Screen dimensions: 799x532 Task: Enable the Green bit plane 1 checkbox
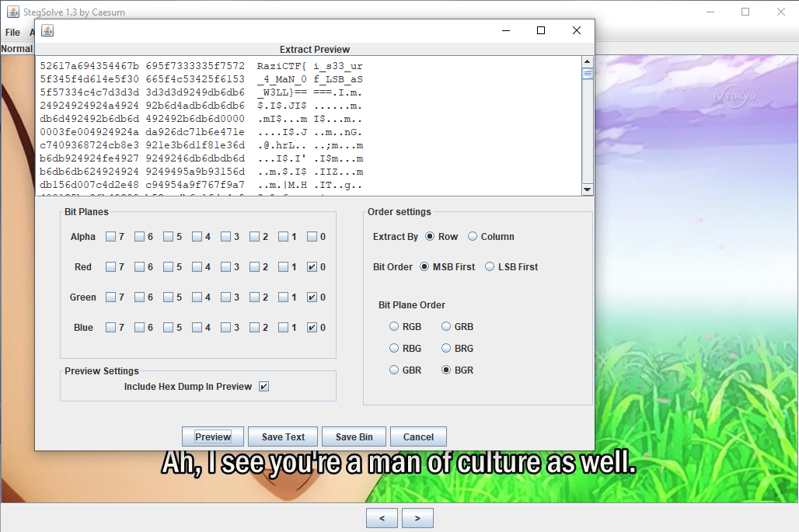pos(284,297)
